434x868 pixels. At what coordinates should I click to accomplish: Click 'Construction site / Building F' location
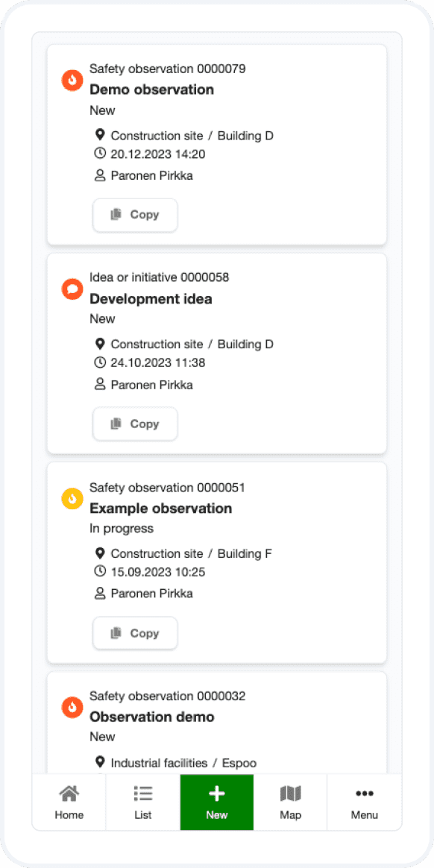coord(192,553)
